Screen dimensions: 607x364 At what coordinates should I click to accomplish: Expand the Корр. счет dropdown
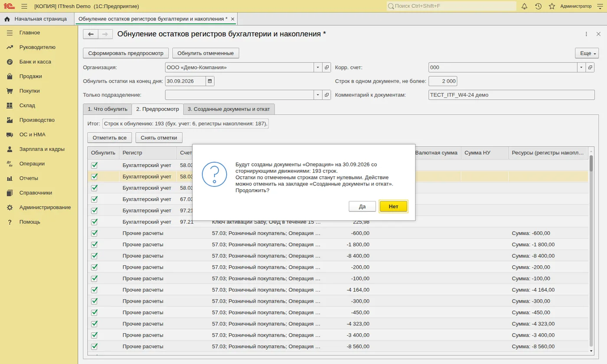(581, 68)
